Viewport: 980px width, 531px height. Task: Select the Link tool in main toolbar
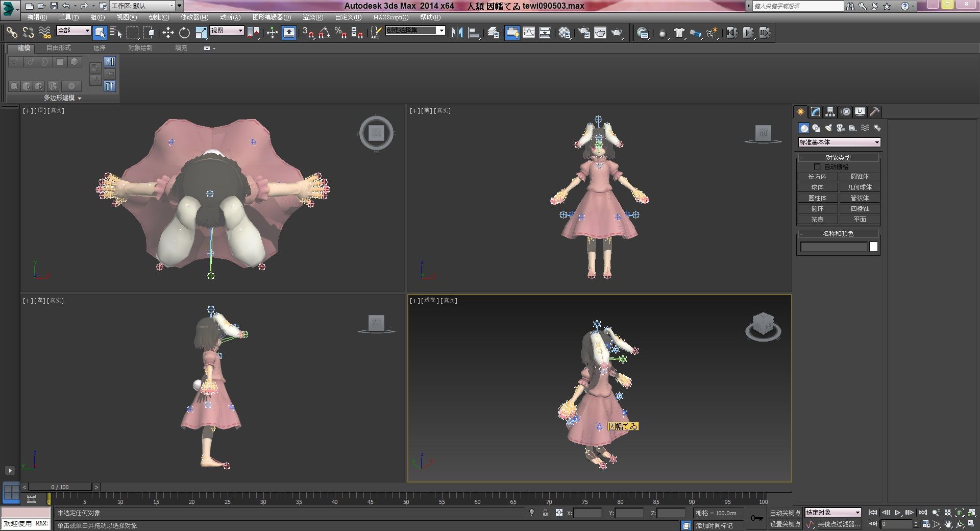pos(12,33)
